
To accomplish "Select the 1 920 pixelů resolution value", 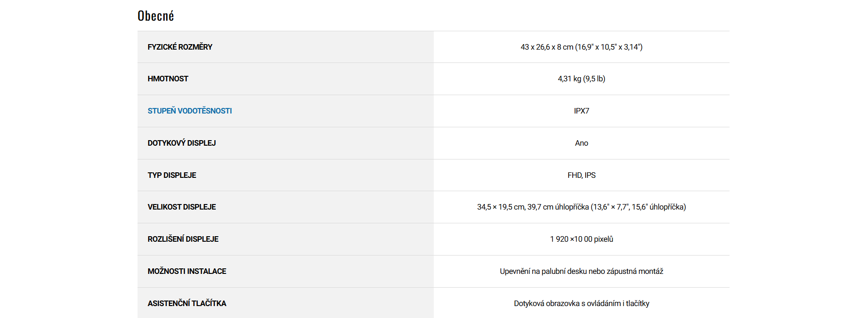I will pyautogui.click(x=581, y=239).
